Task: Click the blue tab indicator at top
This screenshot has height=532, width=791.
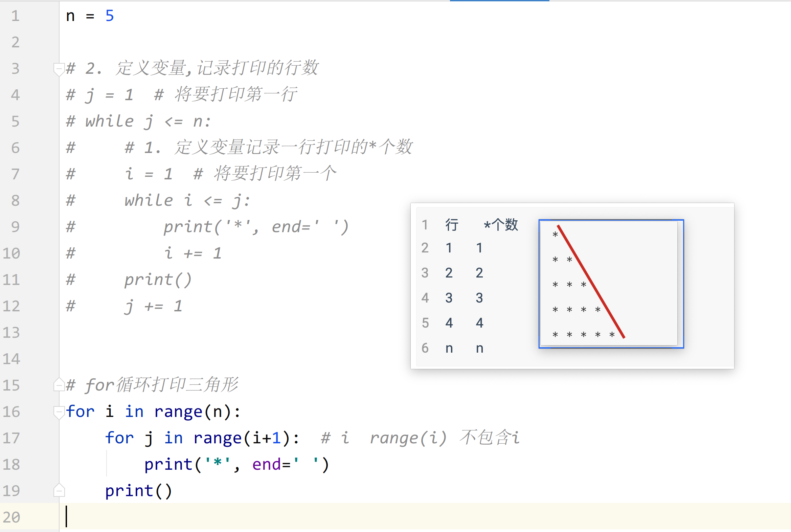Action: click(499, 1)
